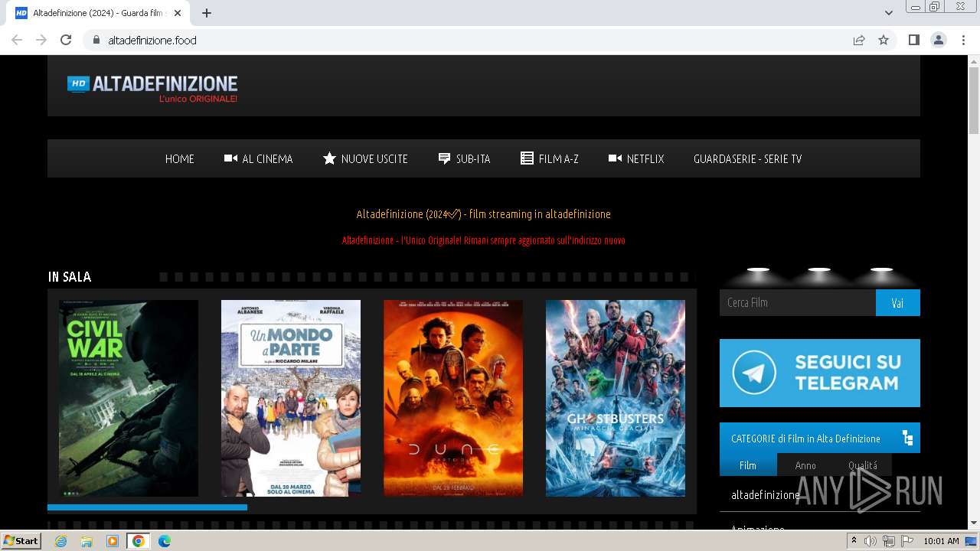Image resolution: width=980 pixels, height=551 pixels.
Task: Open the Un Mondo a Parte poster
Action: [291, 398]
